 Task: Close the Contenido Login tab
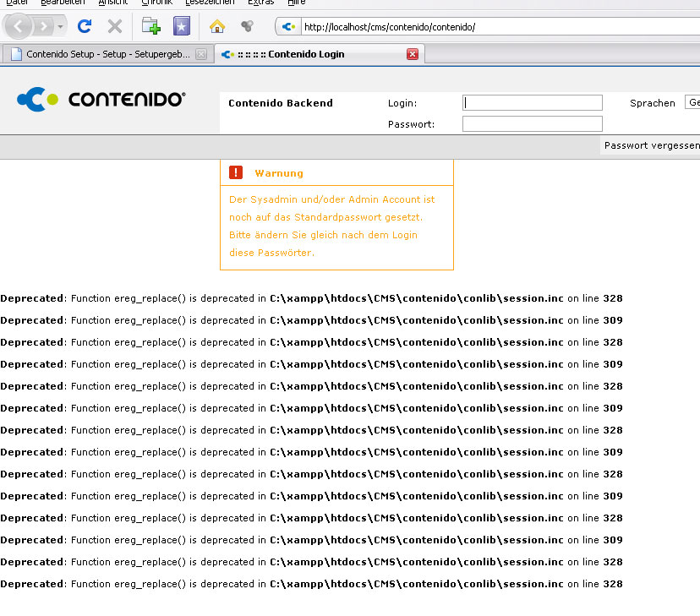coord(413,54)
